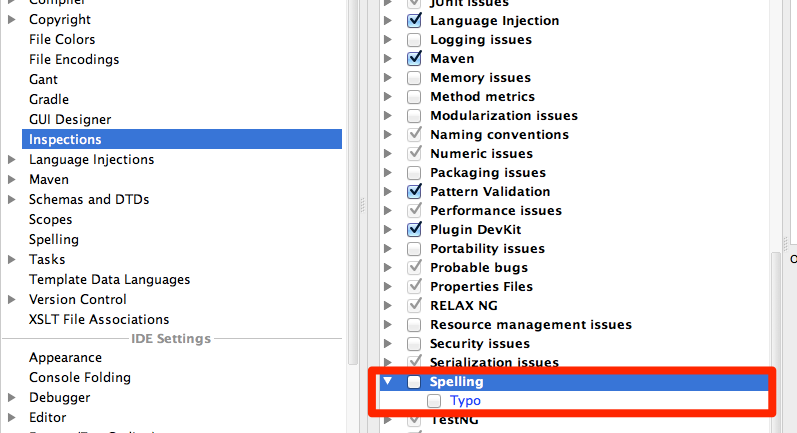
Task: Select the Typo inspection item
Action: (x=465, y=401)
